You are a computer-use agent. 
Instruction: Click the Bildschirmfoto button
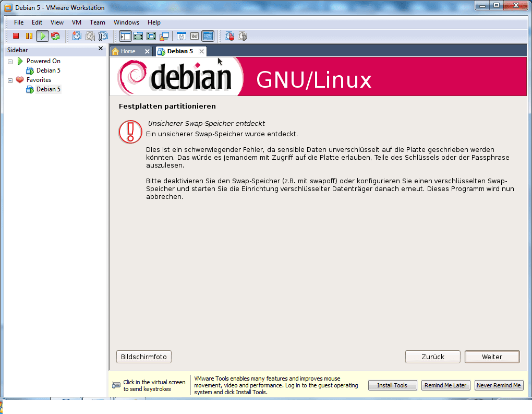coord(144,357)
